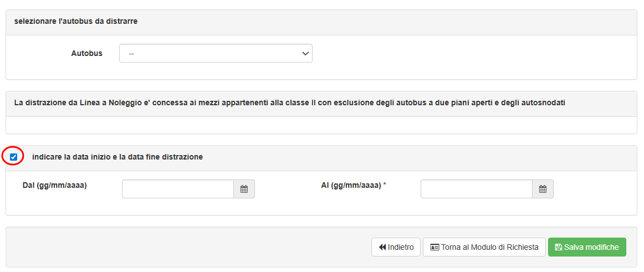Focus the Al (gg/mm/aaaa) date field
The width and height of the screenshot is (644, 272).
(477, 189)
